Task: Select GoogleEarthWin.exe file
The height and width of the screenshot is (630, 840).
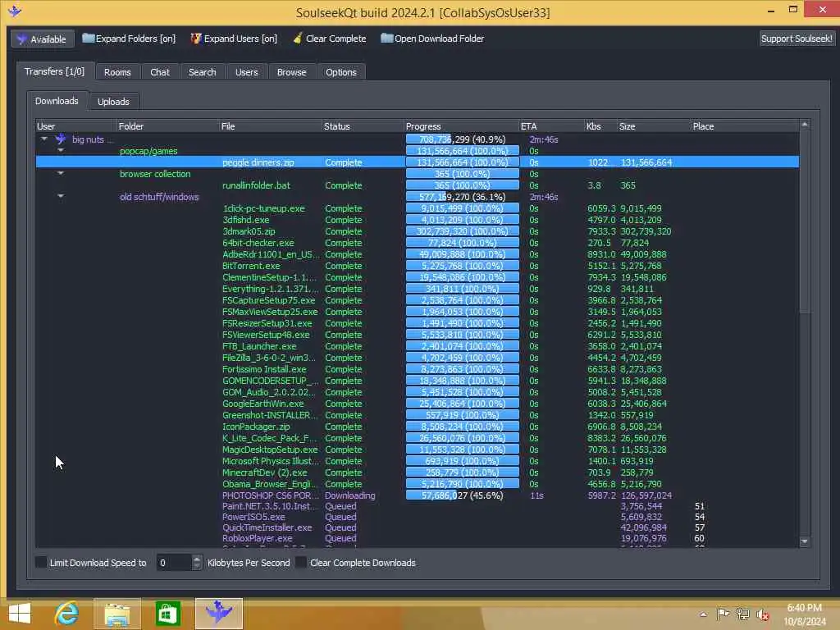Action: pyautogui.click(x=262, y=404)
